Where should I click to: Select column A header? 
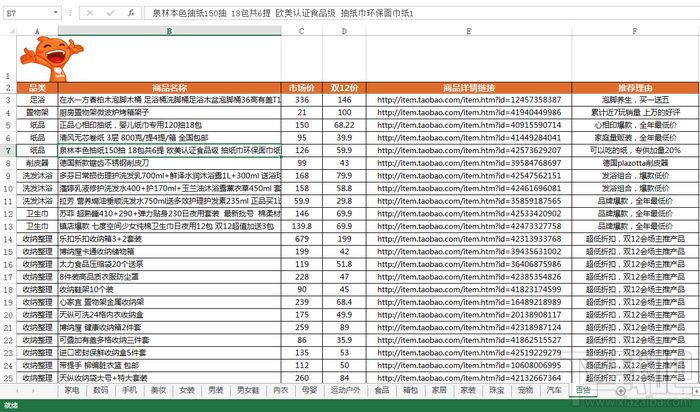pyautogui.click(x=37, y=31)
